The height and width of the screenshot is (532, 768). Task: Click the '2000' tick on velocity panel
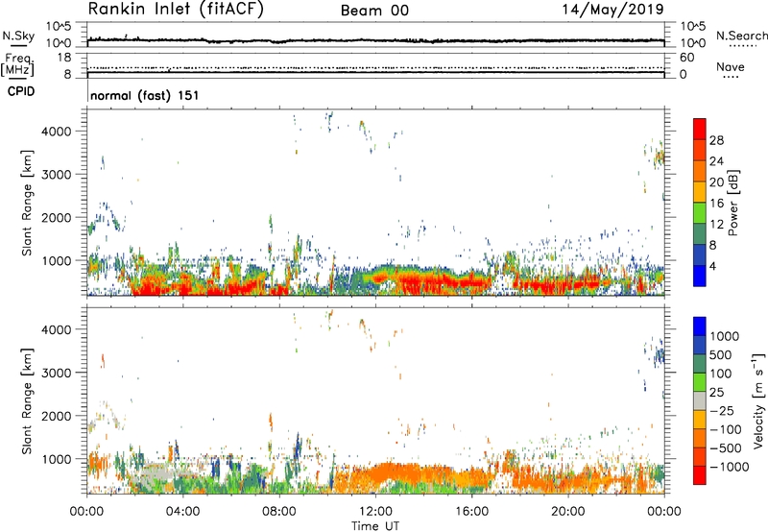click(x=57, y=416)
